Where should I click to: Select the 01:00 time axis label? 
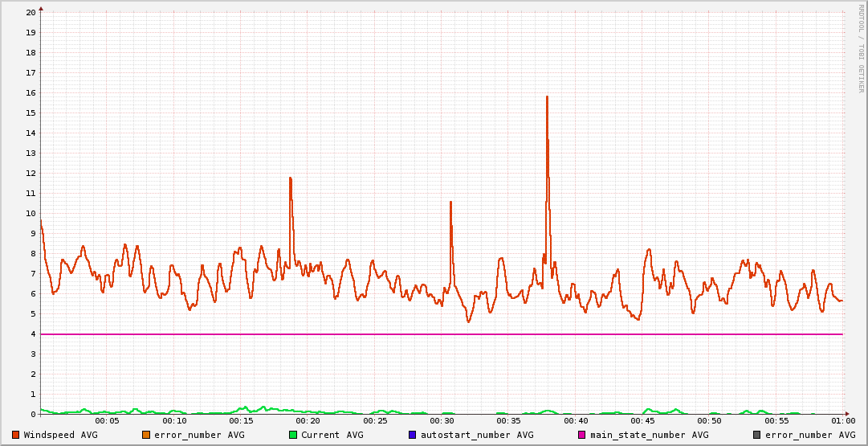pyautogui.click(x=842, y=421)
